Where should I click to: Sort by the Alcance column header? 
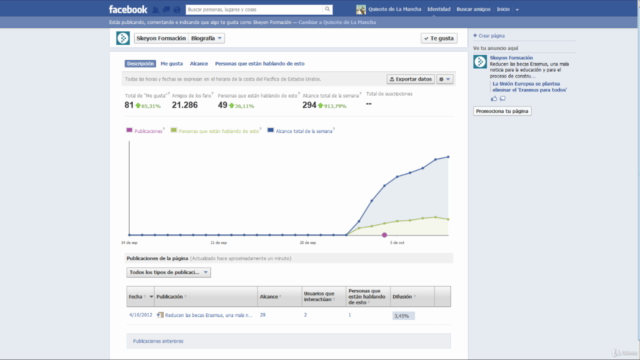[280, 297]
